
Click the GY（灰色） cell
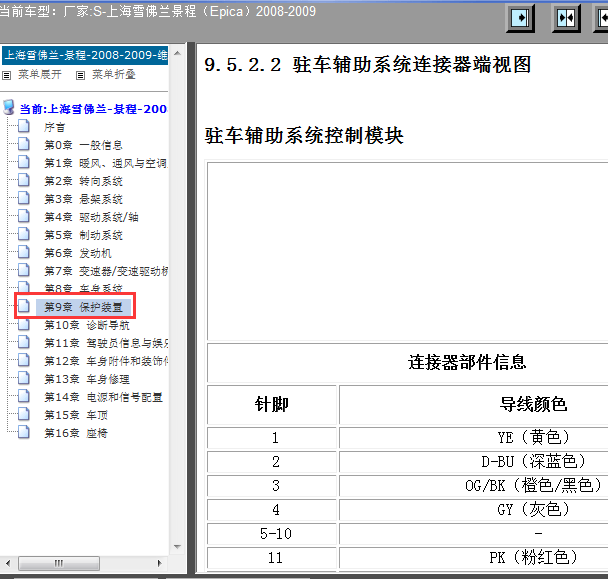click(533, 509)
